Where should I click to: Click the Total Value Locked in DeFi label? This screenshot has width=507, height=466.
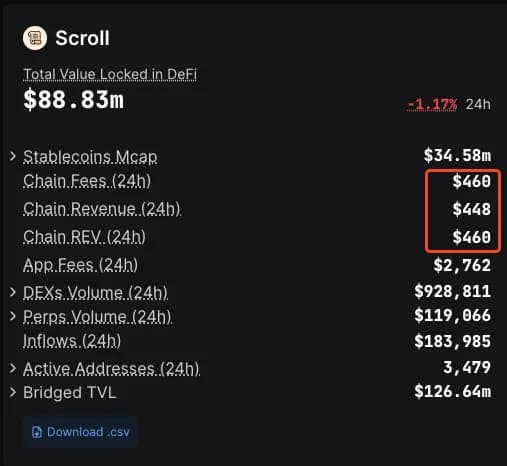(x=110, y=74)
